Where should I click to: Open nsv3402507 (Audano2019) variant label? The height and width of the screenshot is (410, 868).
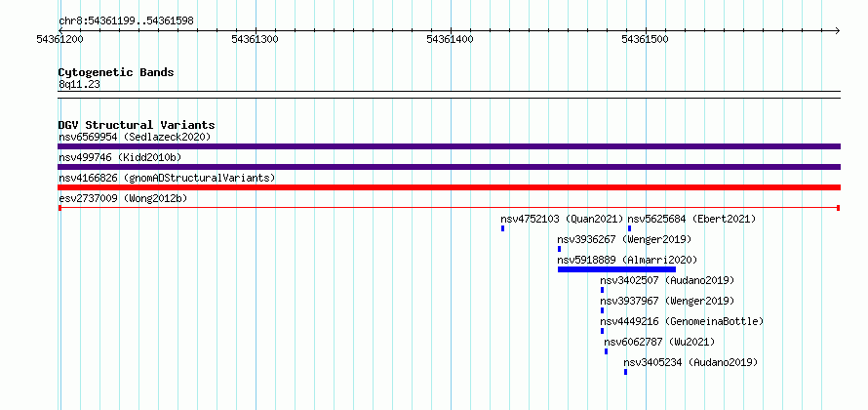pos(668,280)
